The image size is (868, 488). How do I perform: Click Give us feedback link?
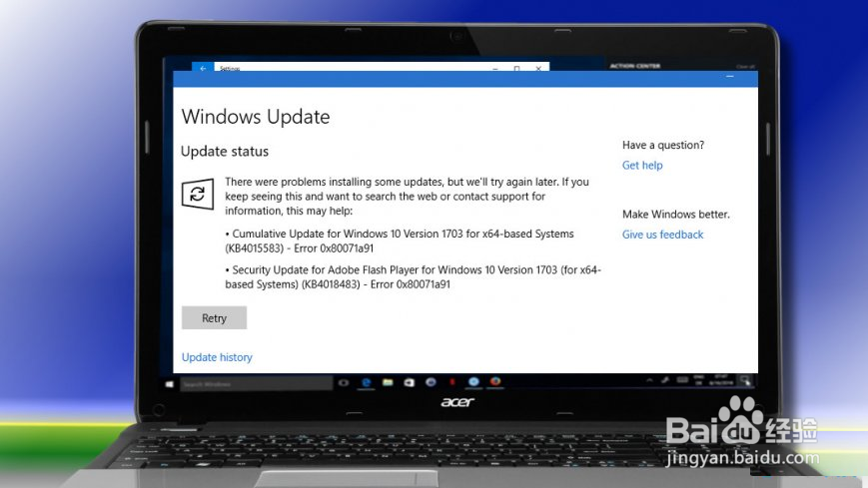(x=662, y=235)
